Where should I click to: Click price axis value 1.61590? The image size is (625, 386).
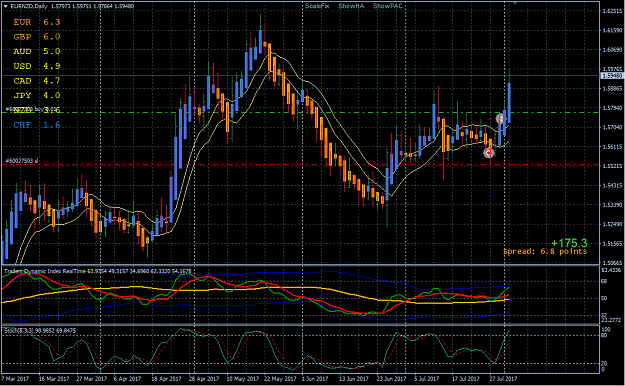coord(612,30)
